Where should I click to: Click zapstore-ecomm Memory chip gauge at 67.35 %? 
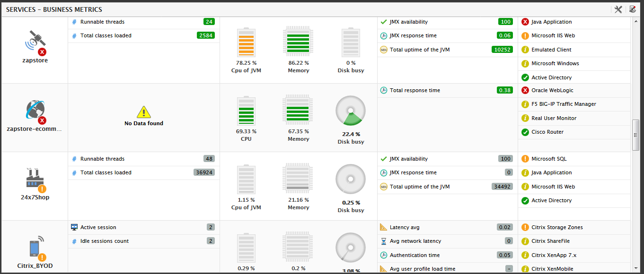click(x=298, y=111)
